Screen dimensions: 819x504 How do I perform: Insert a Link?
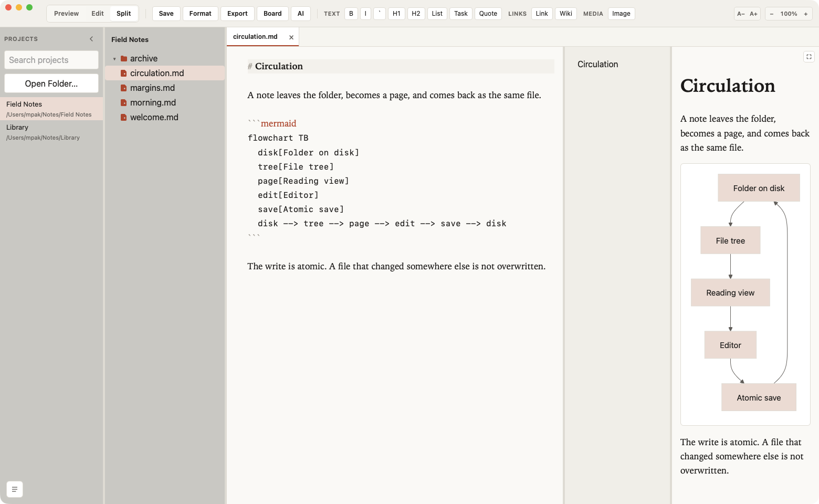(542, 14)
